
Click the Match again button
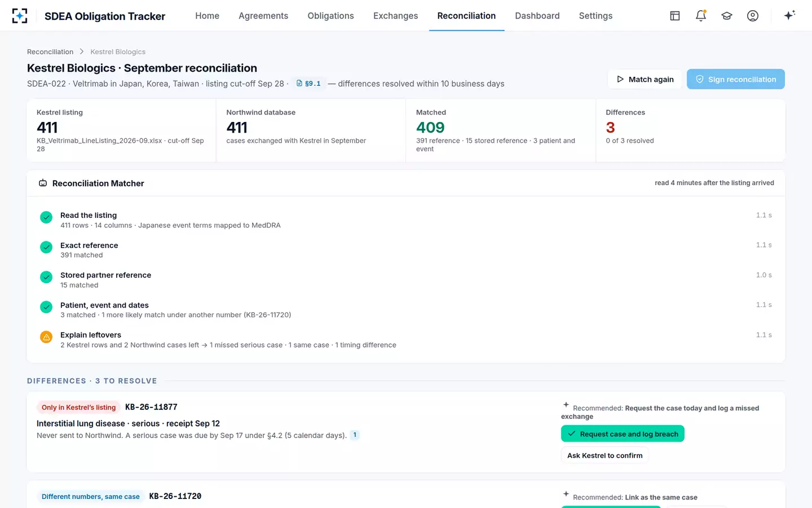645,79
